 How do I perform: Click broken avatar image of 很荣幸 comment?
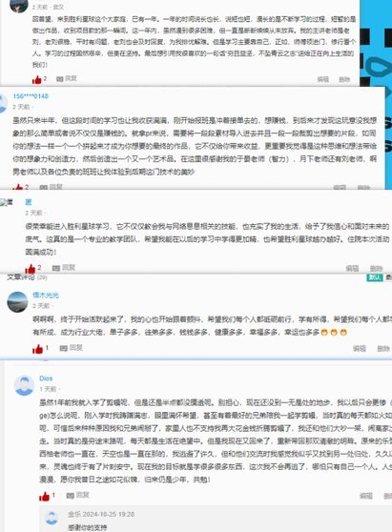[7, 202]
